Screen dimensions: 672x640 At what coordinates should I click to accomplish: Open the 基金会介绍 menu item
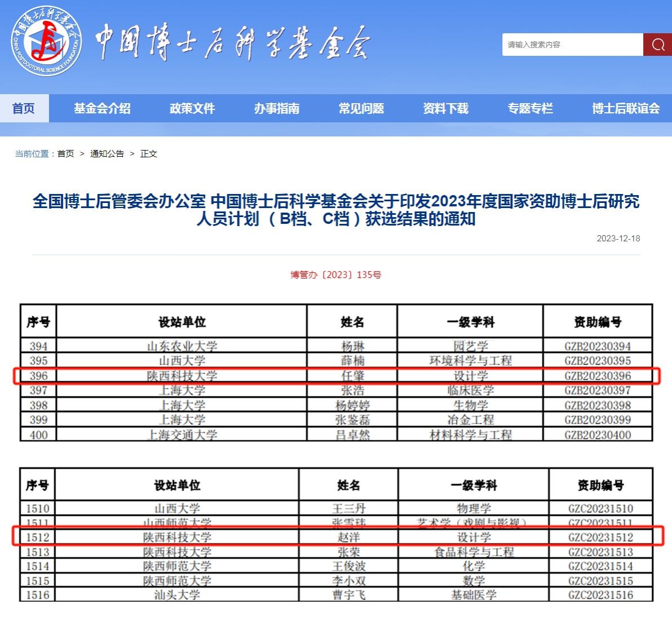pos(102,108)
